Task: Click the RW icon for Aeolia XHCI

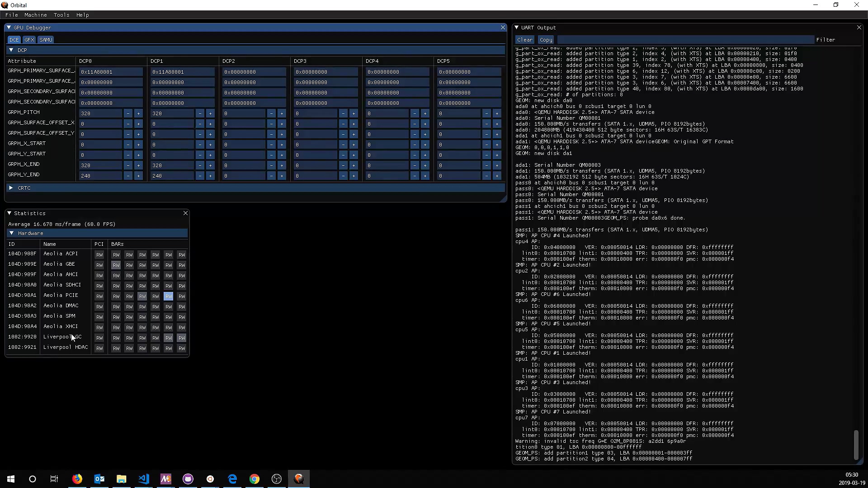Action: click(x=99, y=327)
